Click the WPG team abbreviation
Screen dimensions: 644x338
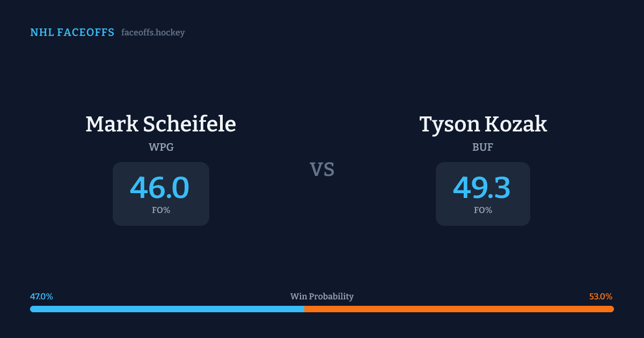point(161,148)
